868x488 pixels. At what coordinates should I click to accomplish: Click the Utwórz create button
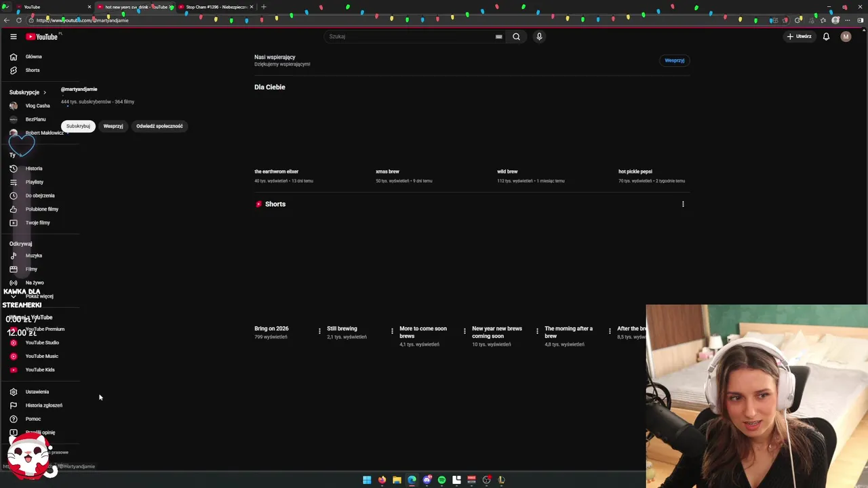click(x=800, y=37)
